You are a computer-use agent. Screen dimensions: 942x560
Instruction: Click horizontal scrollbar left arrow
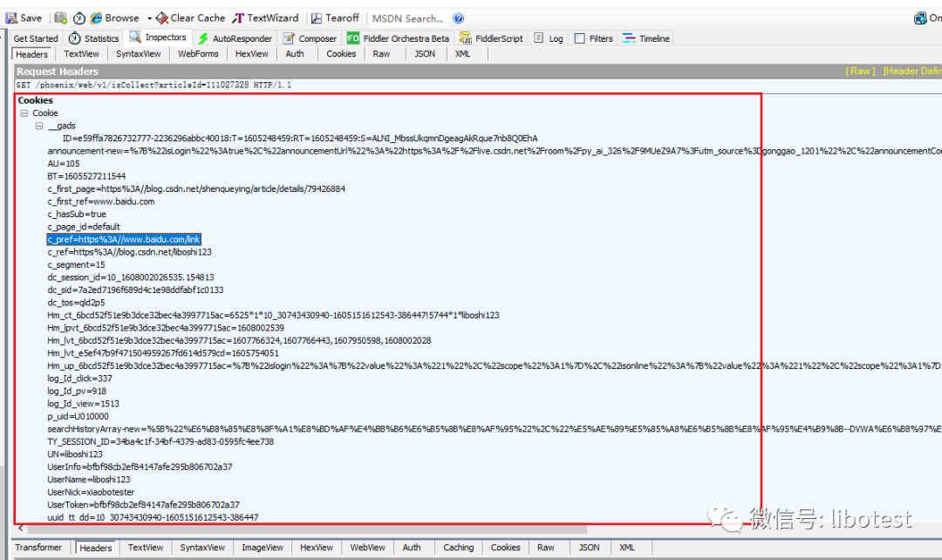[21, 528]
